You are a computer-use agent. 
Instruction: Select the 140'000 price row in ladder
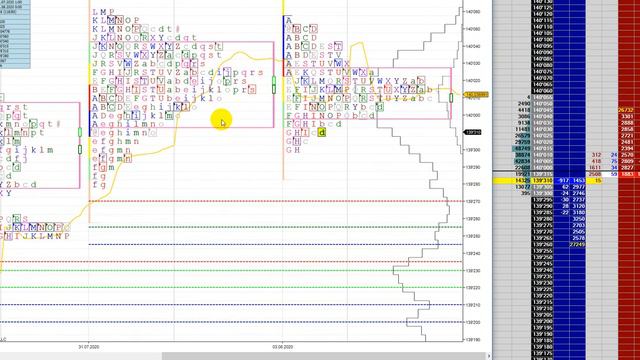click(x=542, y=168)
